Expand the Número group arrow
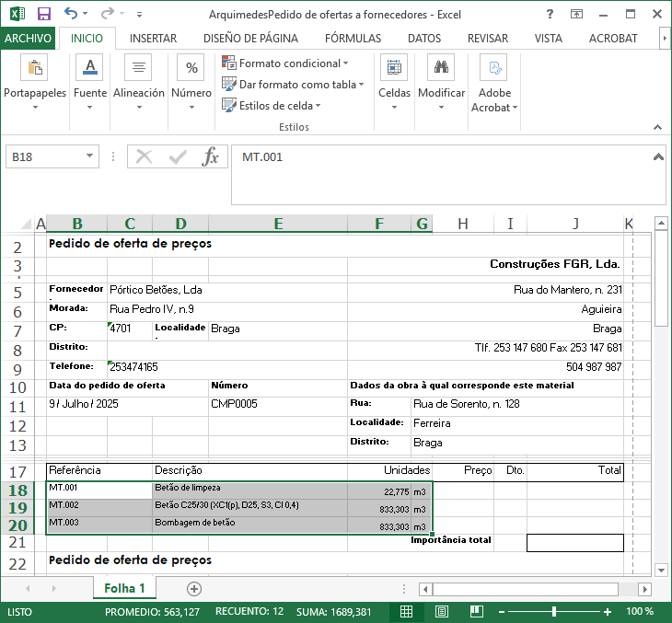 [x=191, y=107]
